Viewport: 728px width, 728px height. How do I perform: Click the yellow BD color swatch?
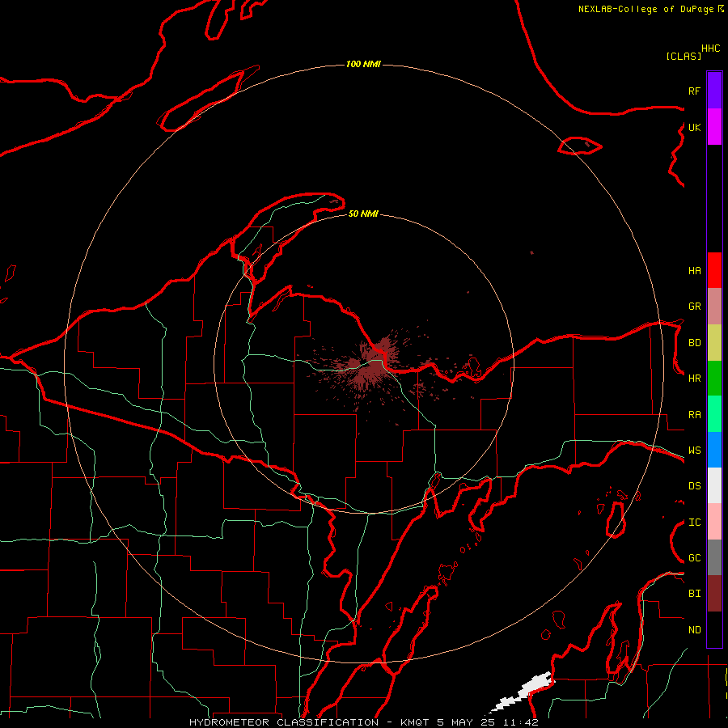[x=714, y=343]
